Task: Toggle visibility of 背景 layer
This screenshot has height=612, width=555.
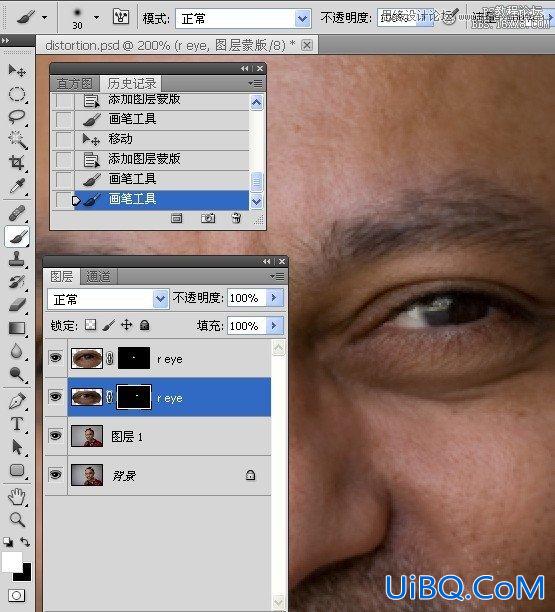Action: click(x=55, y=474)
